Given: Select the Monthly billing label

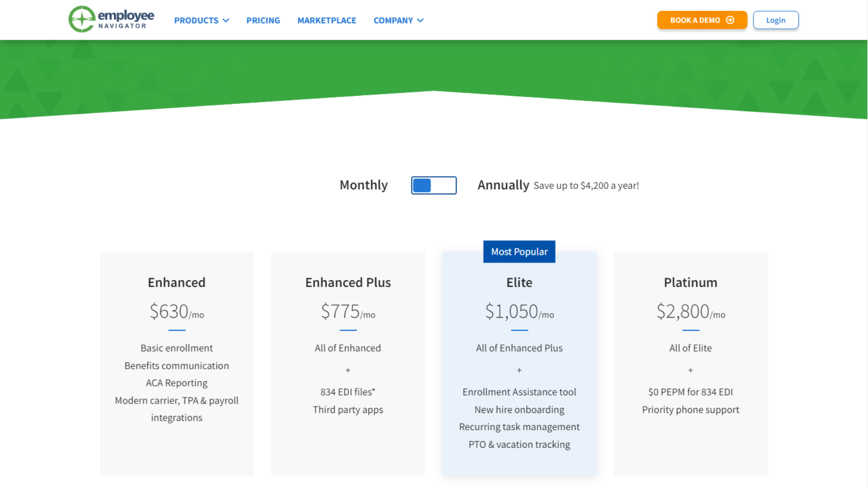Looking at the screenshot, I should (364, 185).
